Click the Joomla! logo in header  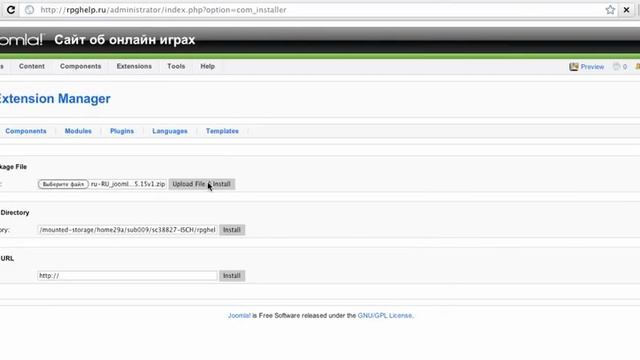tap(21, 40)
